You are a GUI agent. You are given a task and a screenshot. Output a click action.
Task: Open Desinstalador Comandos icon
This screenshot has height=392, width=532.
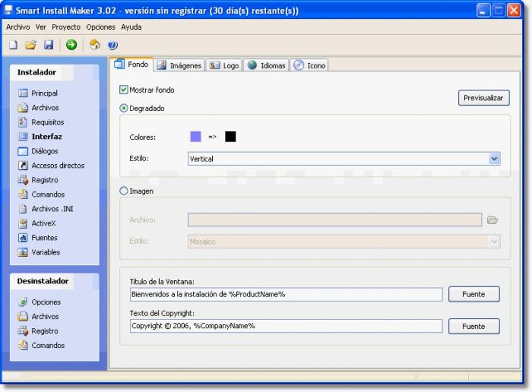click(x=23, y=345)
